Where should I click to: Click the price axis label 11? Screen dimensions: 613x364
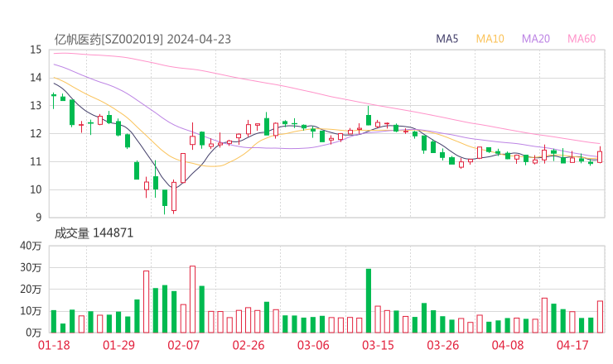pyautogui.click(x=36, y=161)
